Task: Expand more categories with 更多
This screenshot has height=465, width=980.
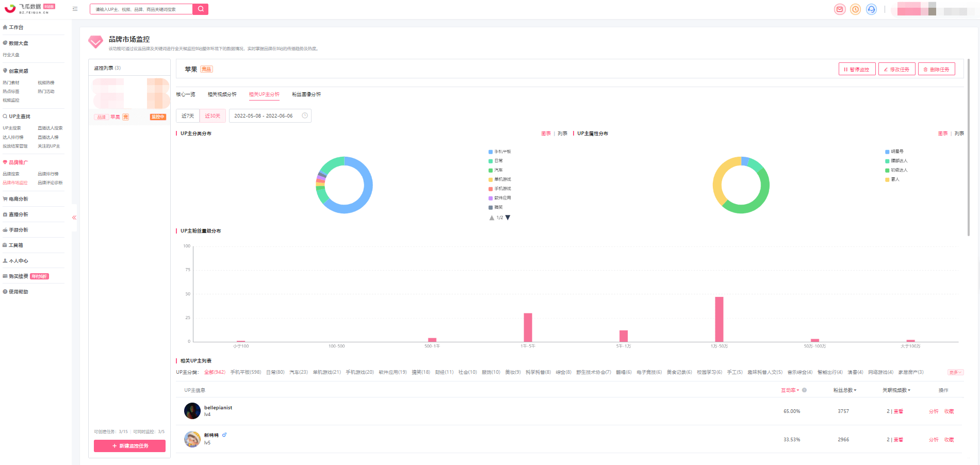Action: tap(955, 372)
